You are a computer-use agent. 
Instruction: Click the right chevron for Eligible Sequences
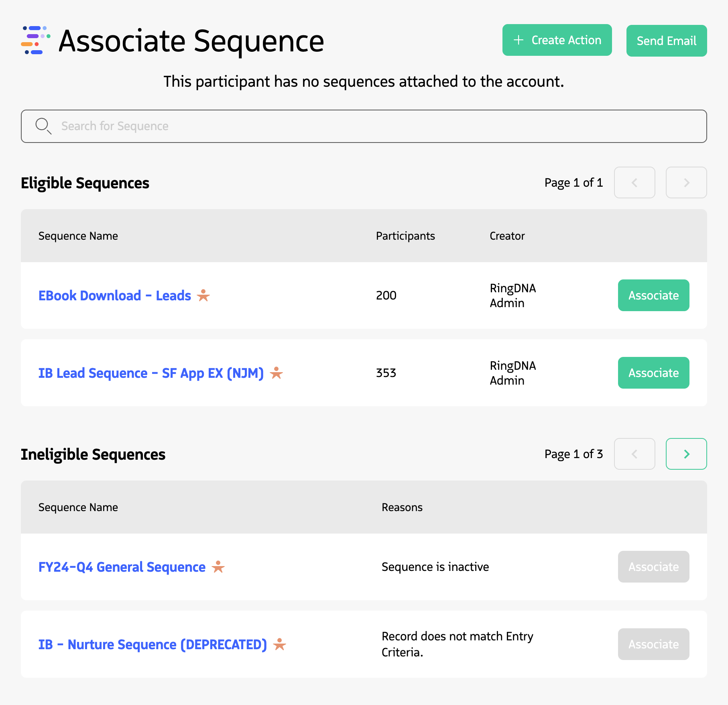[686, 183]
